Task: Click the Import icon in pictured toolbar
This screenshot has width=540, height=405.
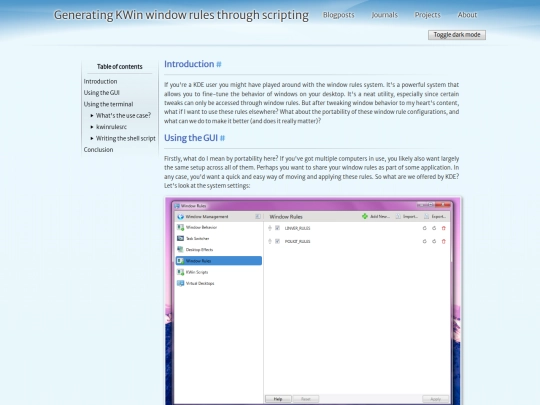Action: [398, 216]
